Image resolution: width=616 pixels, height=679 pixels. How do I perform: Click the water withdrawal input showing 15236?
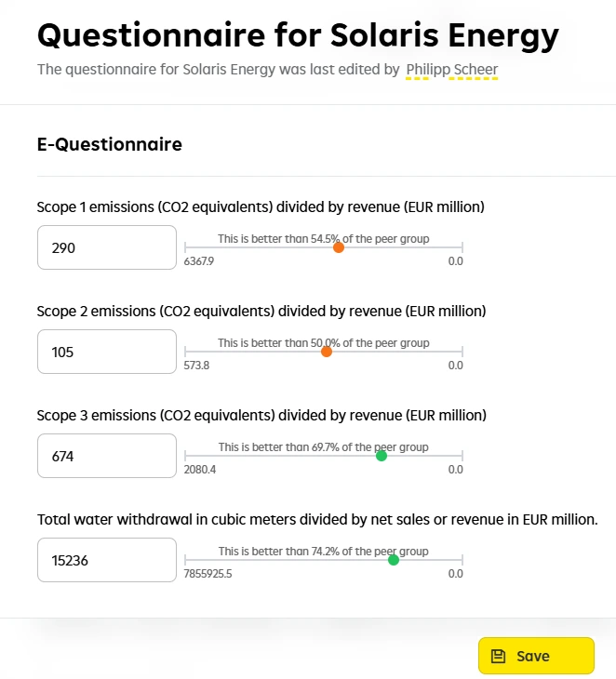[107, 560]
